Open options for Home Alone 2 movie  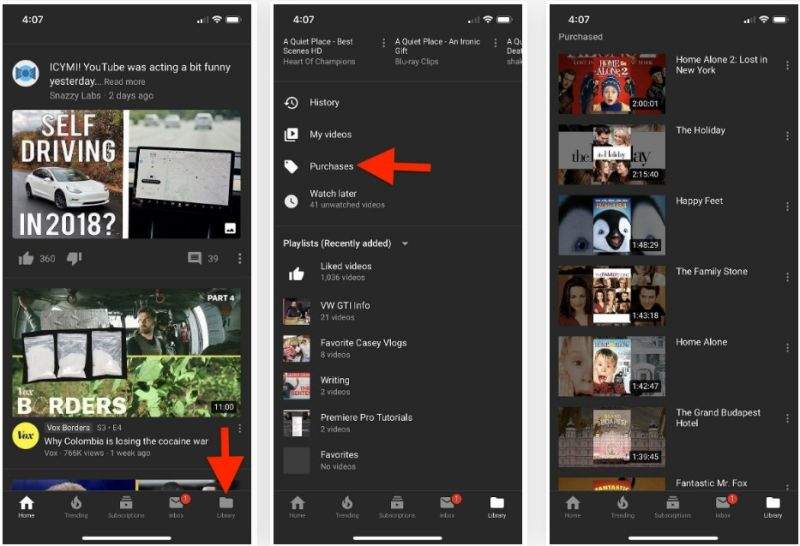pyautogui.click(x=787, y=65)
